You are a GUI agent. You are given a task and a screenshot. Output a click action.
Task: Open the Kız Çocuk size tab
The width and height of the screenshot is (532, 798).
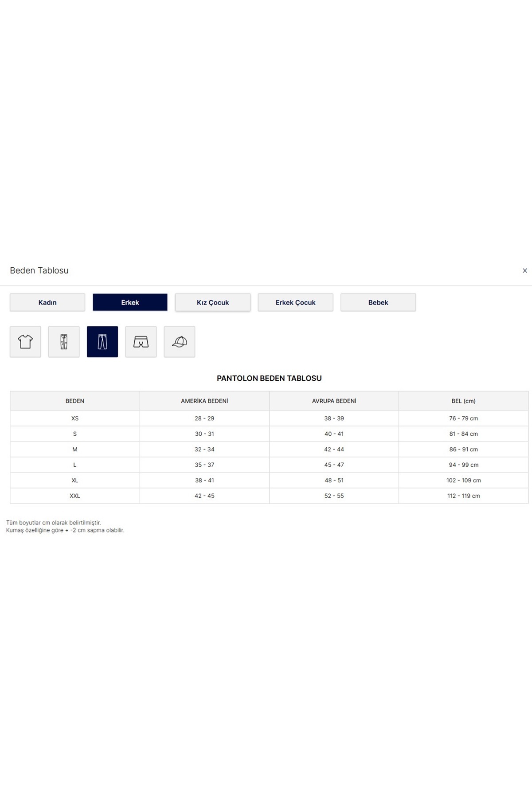[213, 302]
